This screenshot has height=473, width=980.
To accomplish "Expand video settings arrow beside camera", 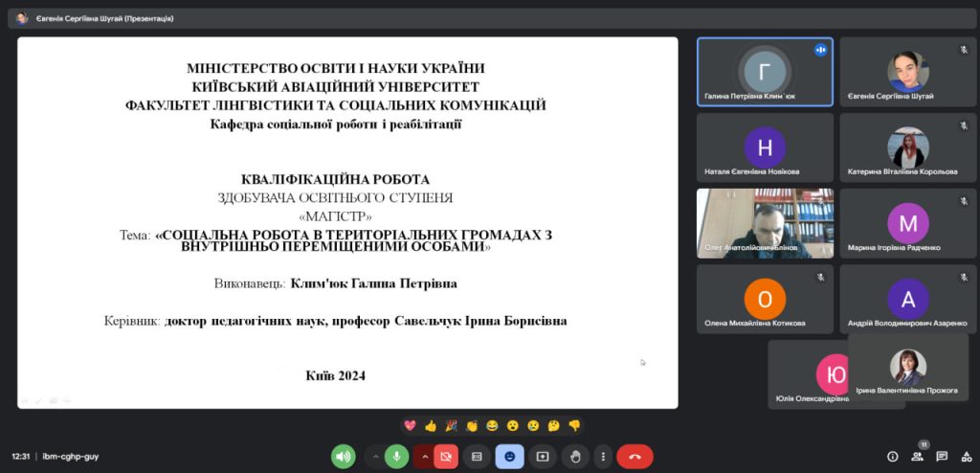I will pyautogui.click(x=424, y=457).
